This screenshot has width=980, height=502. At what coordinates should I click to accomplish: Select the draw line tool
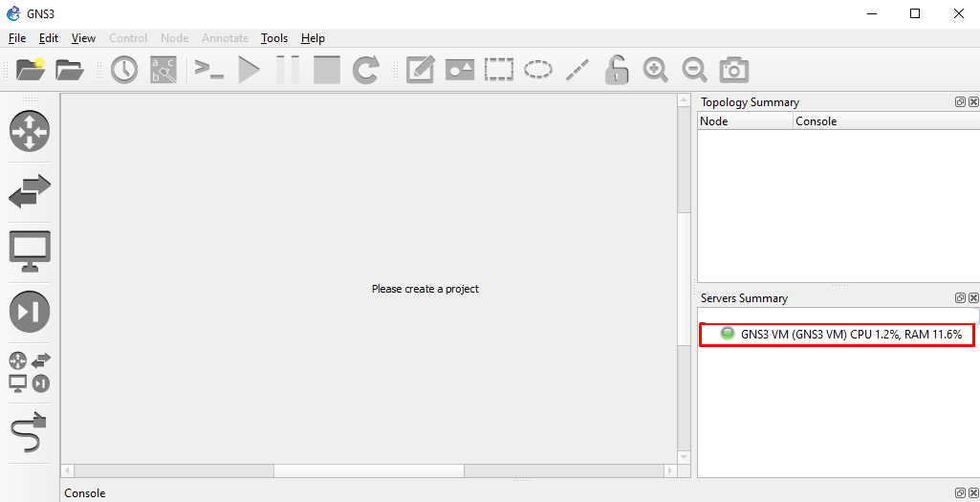577,70
